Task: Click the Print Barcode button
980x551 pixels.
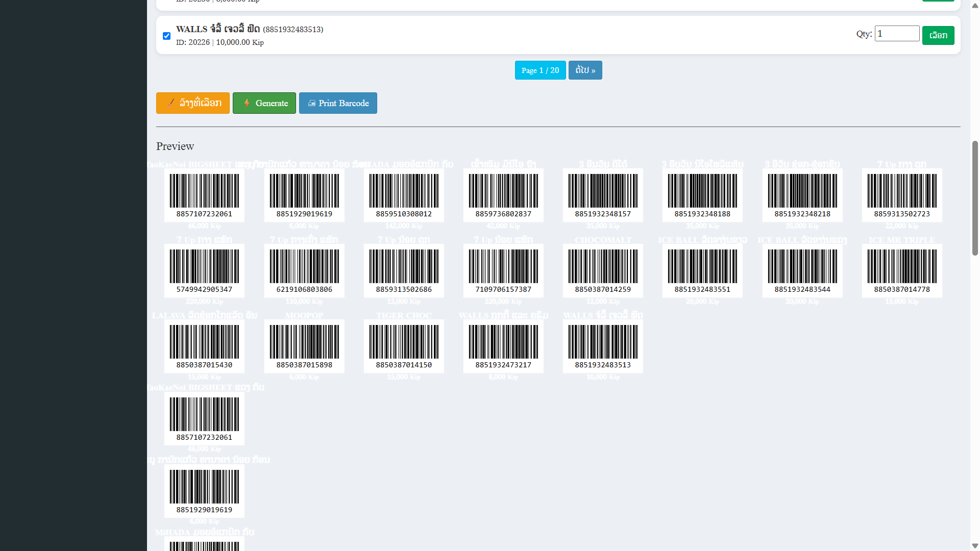Action: 338,103
